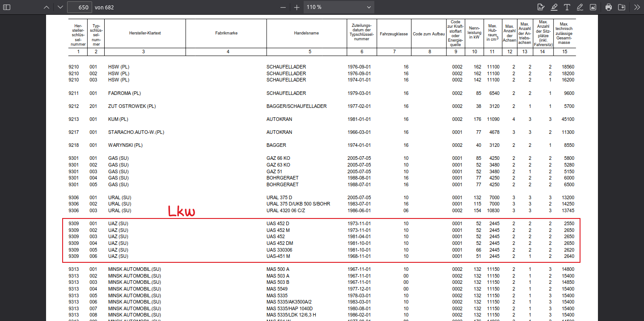644x321 pixels.
Task: Click 'BAGGER/SCHAUFELLADER' trade name
Action: point(297,106)
